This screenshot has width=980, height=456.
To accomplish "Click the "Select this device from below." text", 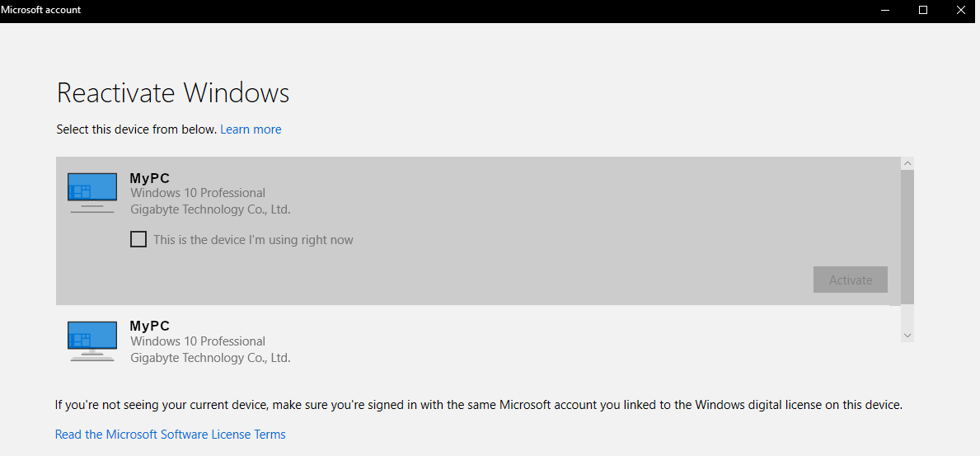I will tap(136, 129).
